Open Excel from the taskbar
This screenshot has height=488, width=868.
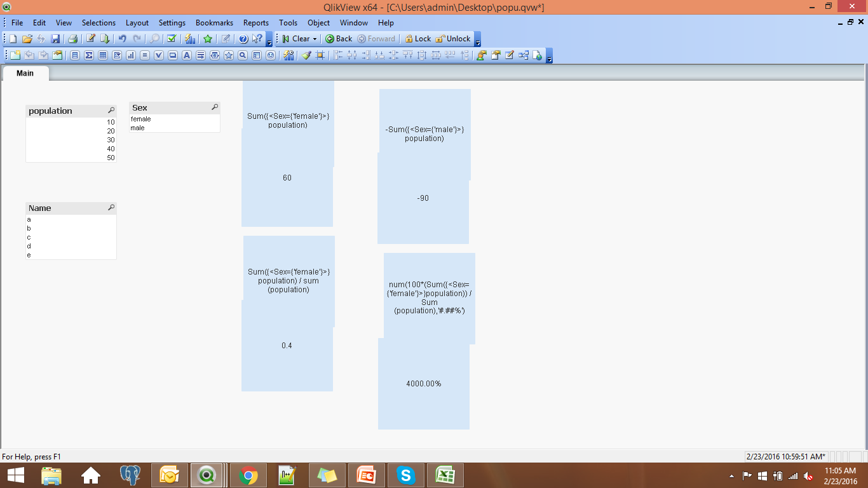pyautogui.click(x=445, y=475)
